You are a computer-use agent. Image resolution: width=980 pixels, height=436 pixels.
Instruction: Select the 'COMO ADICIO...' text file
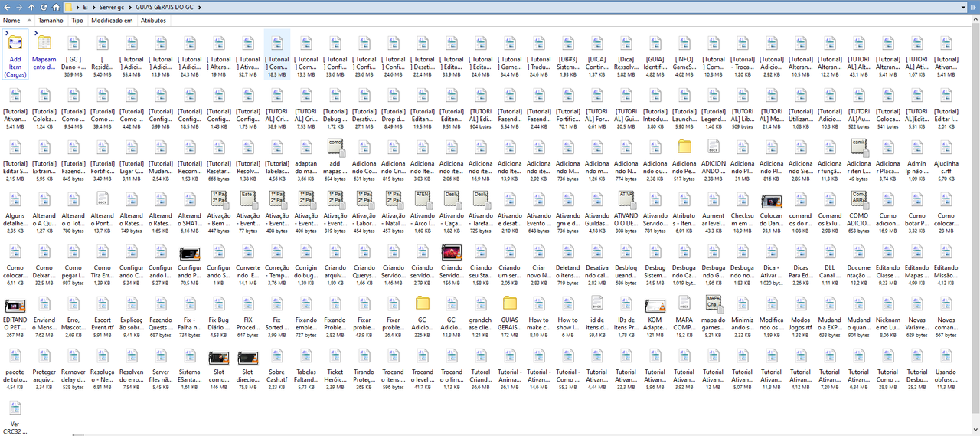[859, 210]
